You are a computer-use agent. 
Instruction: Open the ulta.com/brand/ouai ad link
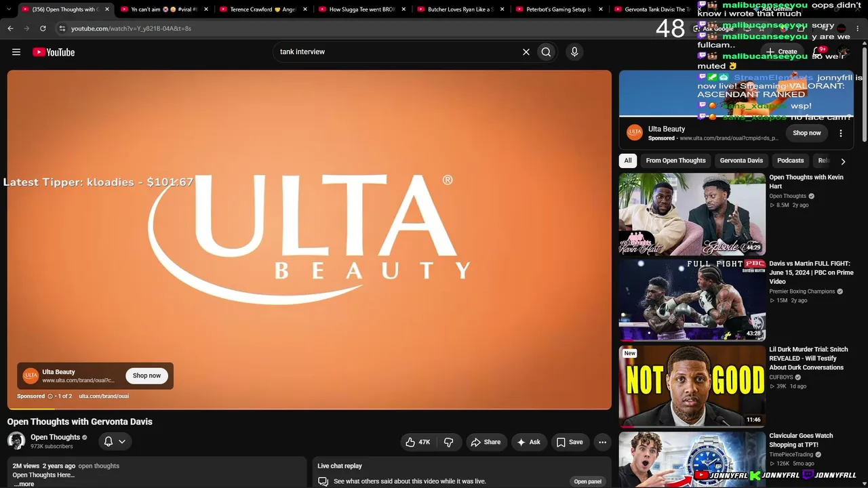point(104,396)
